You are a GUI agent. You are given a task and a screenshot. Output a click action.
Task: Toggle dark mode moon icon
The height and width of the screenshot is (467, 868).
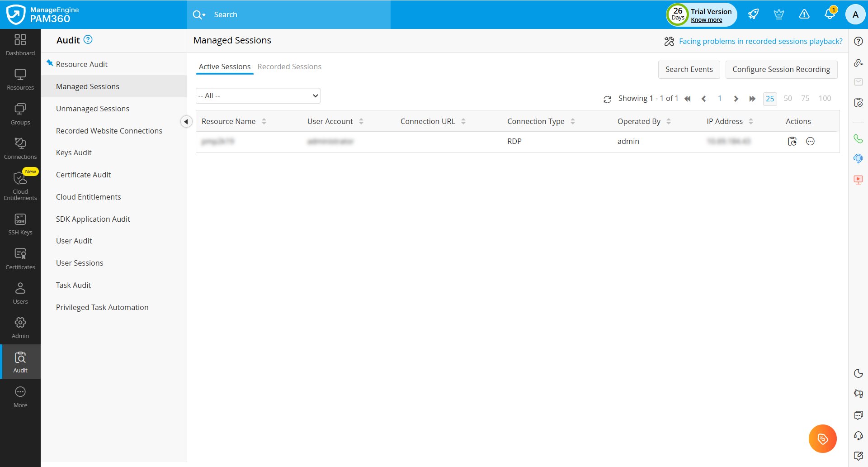(858, 373)
